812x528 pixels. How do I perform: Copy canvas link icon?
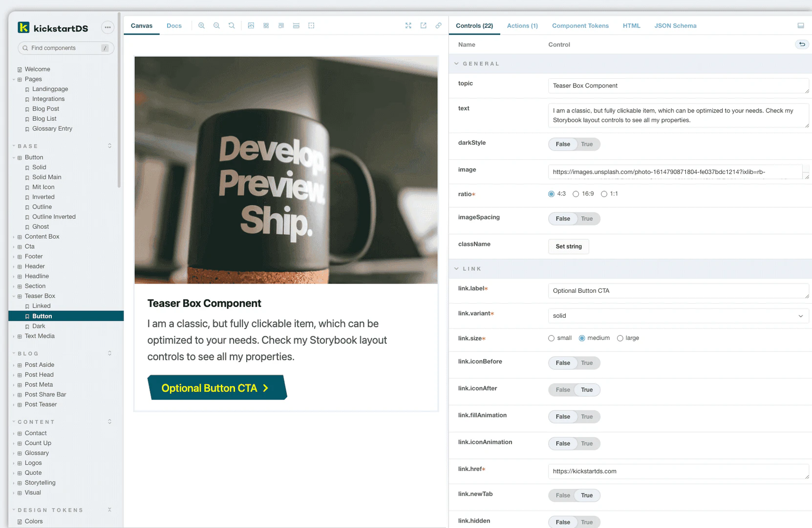[439, 25]
